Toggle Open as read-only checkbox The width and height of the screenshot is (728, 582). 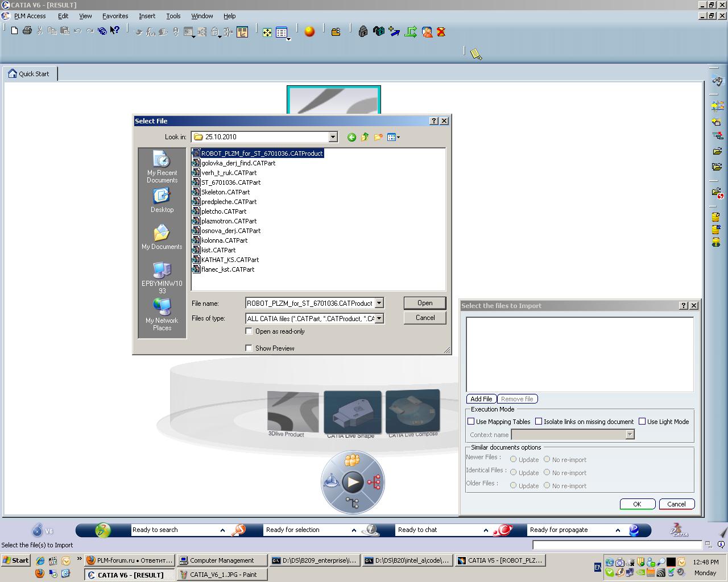click(x=249, y=331)
